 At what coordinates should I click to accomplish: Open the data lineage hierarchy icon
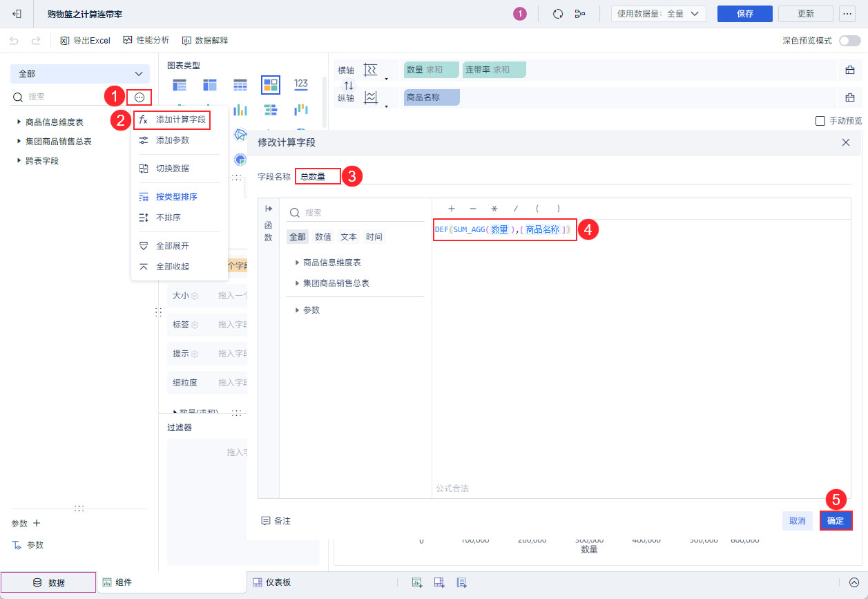point(580,14)
